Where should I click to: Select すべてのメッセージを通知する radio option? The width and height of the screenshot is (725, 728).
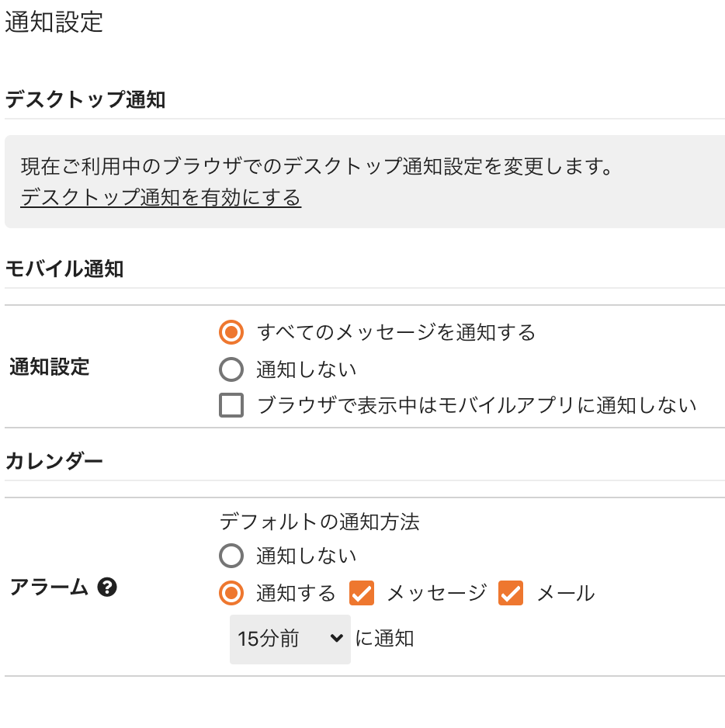coord(231,332)
